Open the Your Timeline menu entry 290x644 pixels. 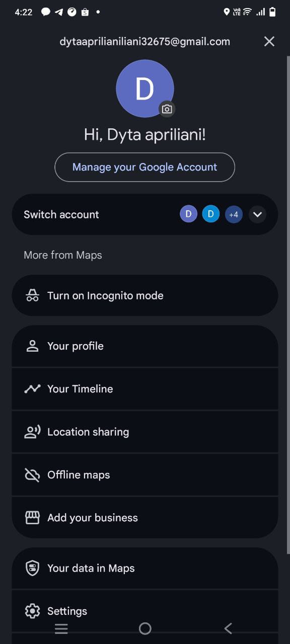click(x=145, y=389)
